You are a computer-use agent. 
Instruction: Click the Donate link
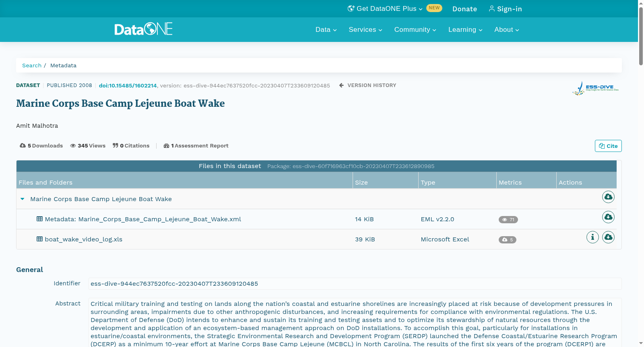[464, 9]
